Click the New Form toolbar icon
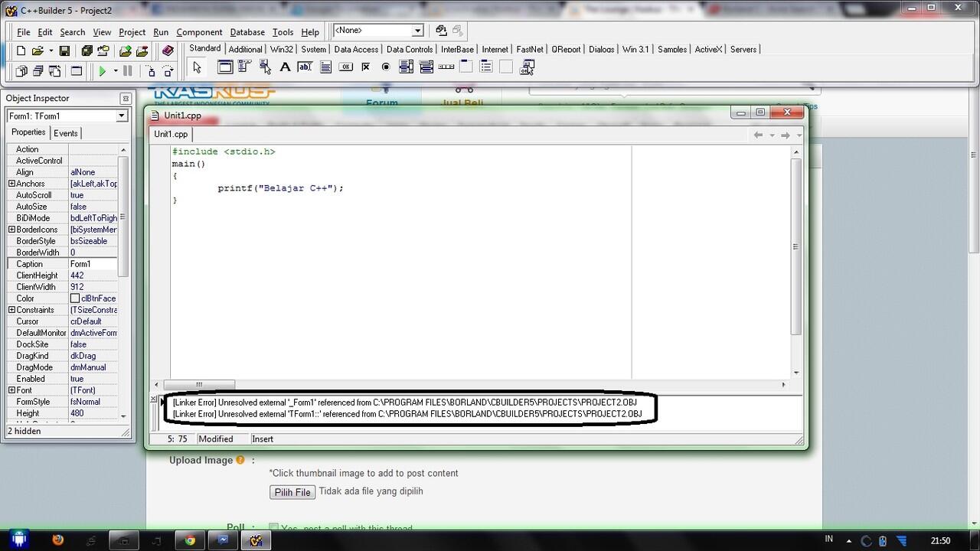 click(77, 71)
